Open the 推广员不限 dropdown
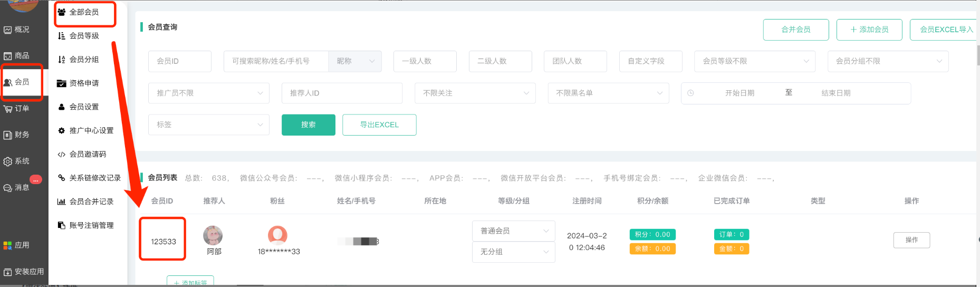The height and width of the screenshot is (287, 980). pyautogui.click(x=209, y=93)
